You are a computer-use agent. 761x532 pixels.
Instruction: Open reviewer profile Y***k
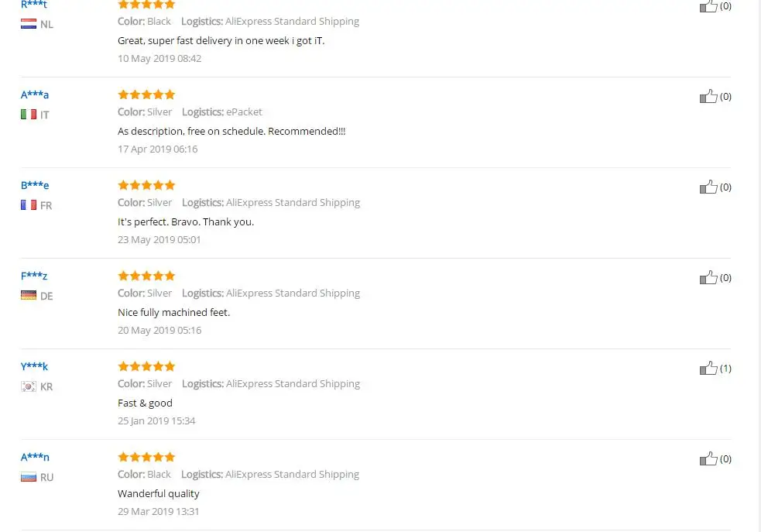tap(34, 366)
